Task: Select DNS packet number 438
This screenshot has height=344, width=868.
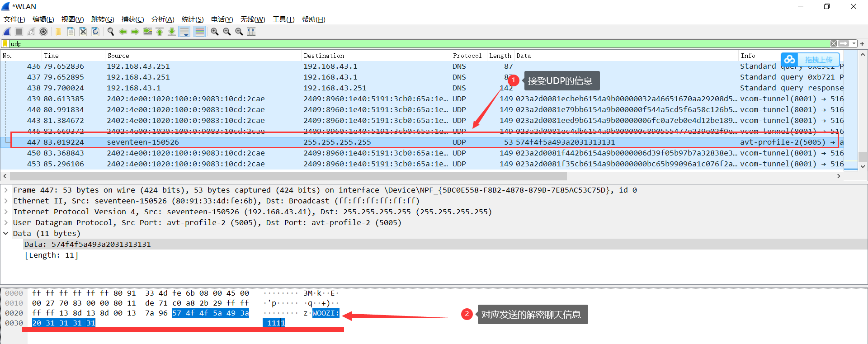Action: pos(422,88)
